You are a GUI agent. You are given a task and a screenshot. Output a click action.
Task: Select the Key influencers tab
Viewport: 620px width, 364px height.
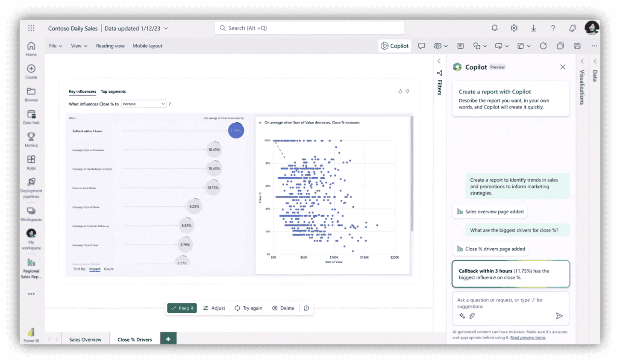pos(82,91)
